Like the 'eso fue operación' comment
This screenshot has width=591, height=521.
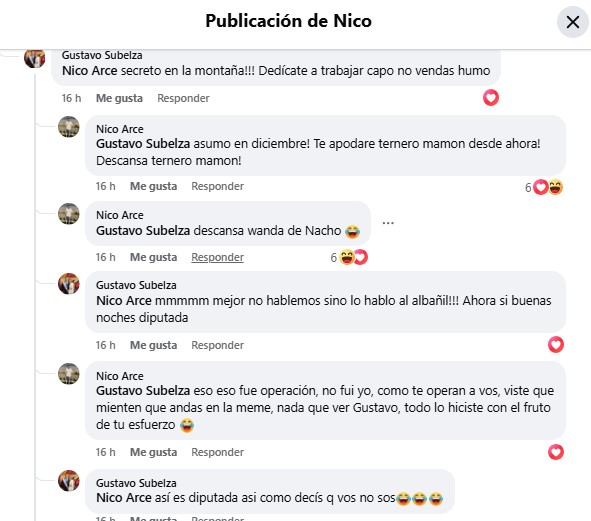tap(153, 452)
